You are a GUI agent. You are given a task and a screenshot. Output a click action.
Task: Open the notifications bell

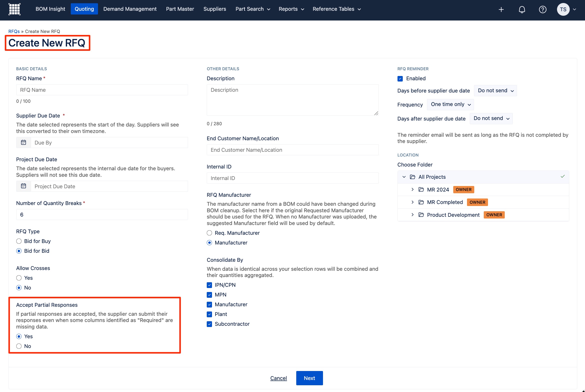[x=522, y=9]
